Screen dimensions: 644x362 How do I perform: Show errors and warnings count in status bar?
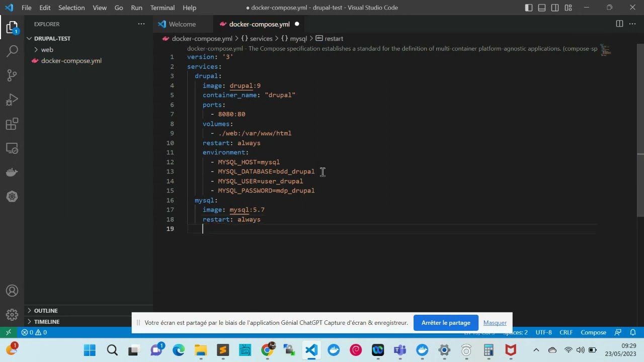[x=34, y=332]
